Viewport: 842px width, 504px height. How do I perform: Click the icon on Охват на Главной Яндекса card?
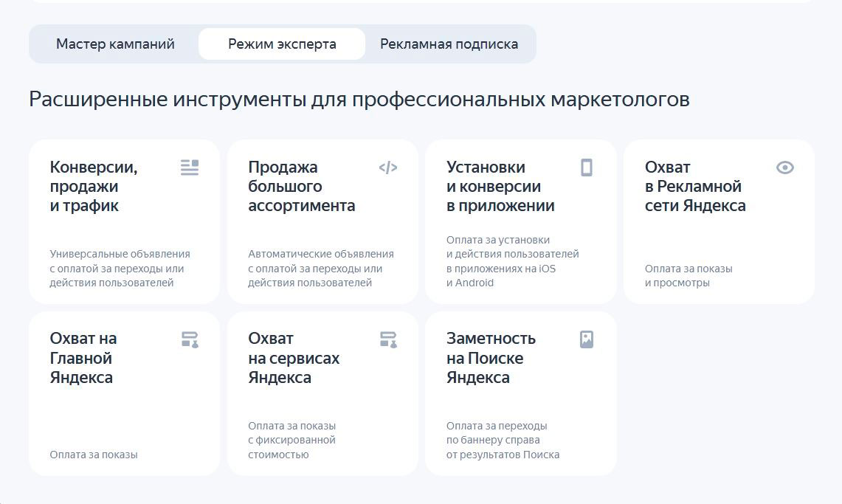pos(190,339)
